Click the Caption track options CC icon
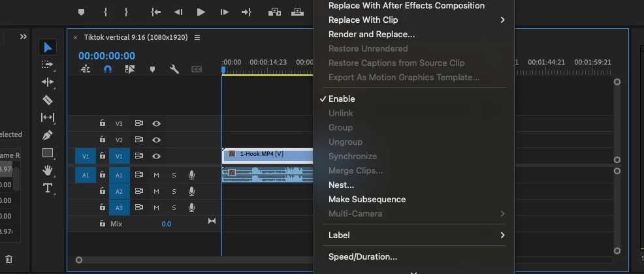 (197, 69)
